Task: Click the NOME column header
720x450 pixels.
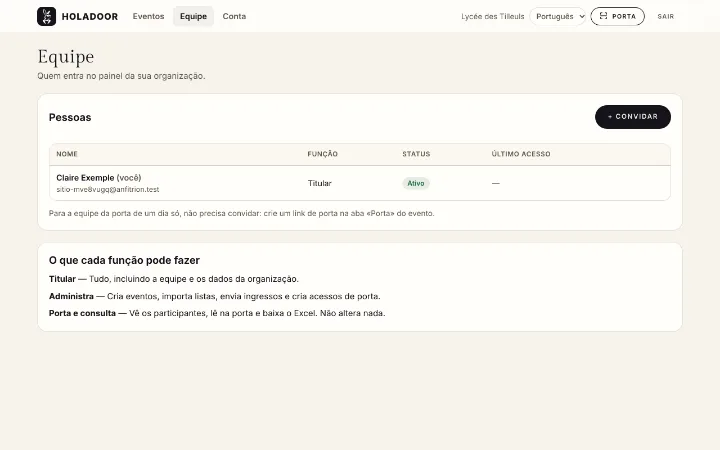Action: pos(67,154)
